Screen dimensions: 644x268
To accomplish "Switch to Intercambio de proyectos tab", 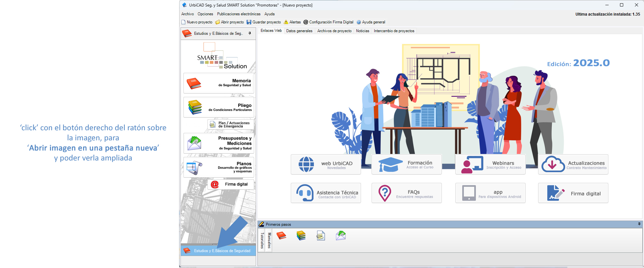I will [394, 31].
